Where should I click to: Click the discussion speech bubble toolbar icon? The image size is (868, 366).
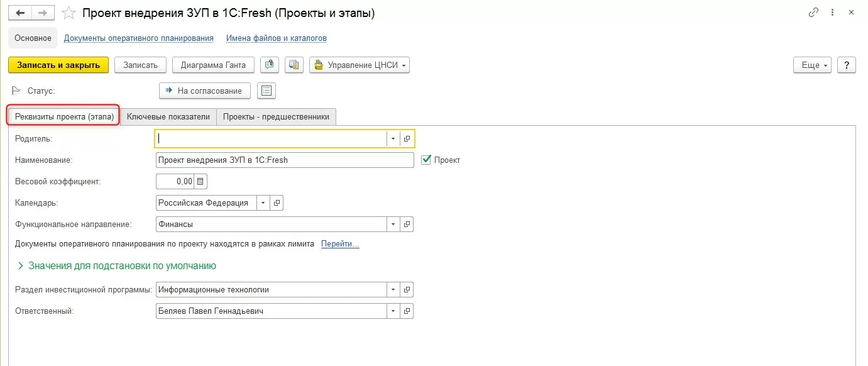pyautogui.click(x=270, y=65)
